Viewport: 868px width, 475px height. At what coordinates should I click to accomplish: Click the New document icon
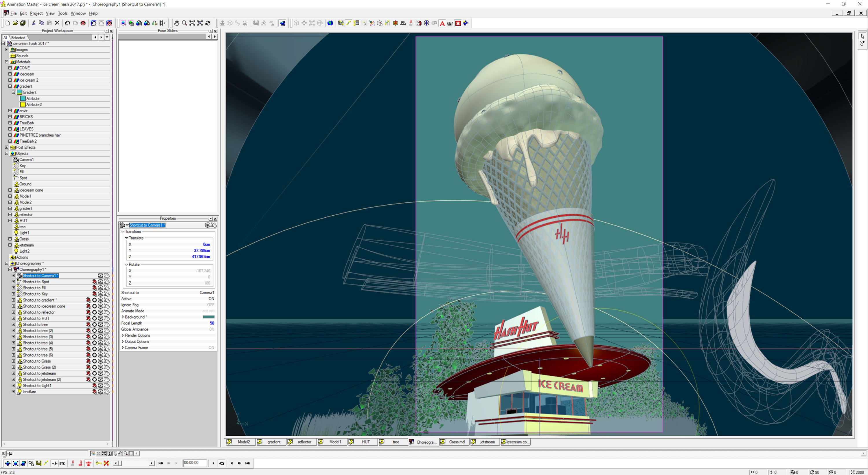[x=8, y=23]
